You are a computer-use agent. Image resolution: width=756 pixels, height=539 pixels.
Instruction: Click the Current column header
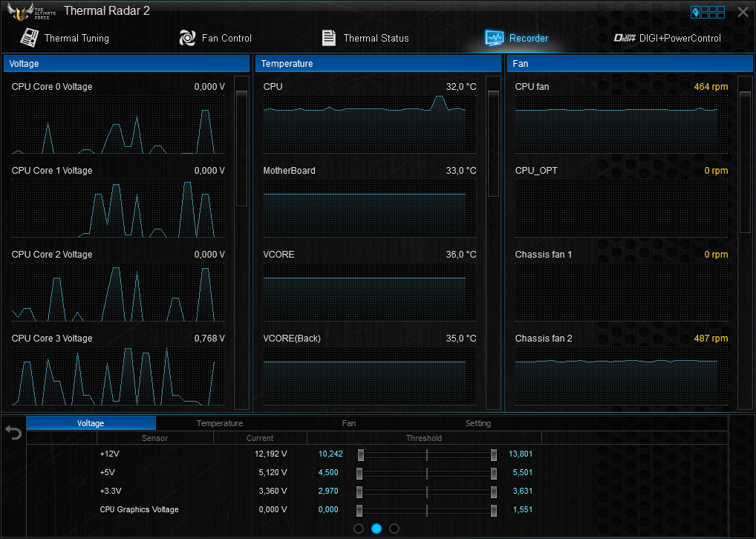point(260,438)
